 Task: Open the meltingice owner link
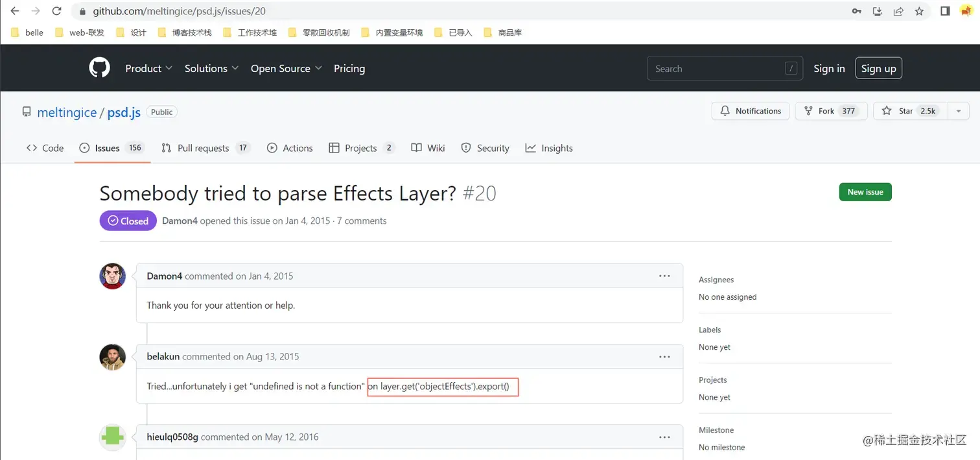click(x=67, y=112)
